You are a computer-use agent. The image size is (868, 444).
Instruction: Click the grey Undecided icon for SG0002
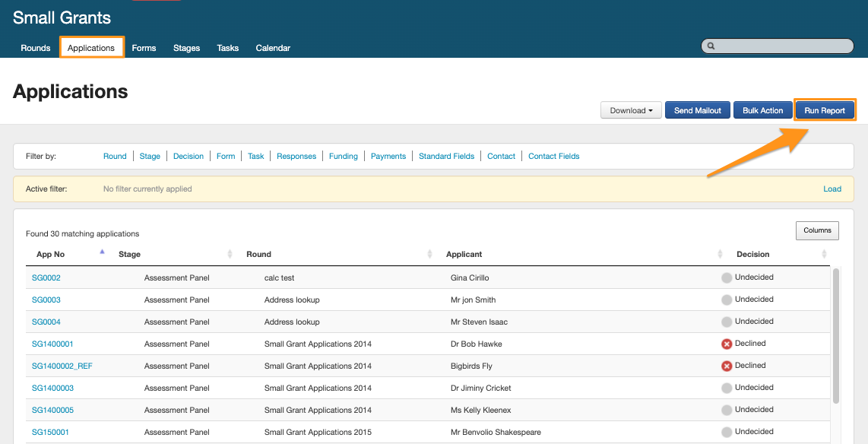727,277
